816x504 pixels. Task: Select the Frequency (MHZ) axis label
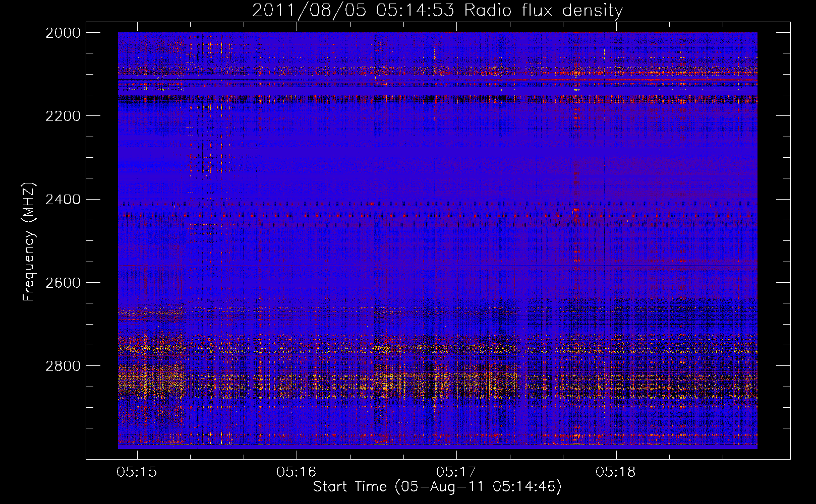(29, 242)
